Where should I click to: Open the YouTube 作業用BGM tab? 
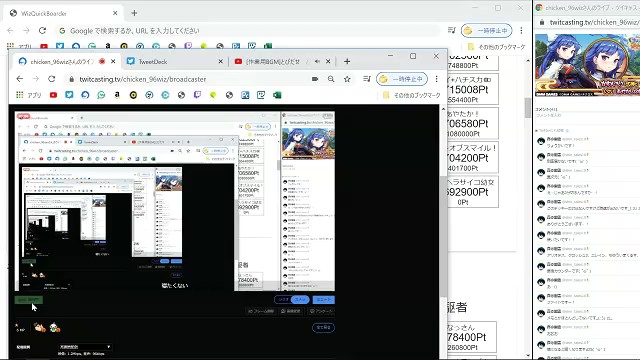(x=273, y=62)
